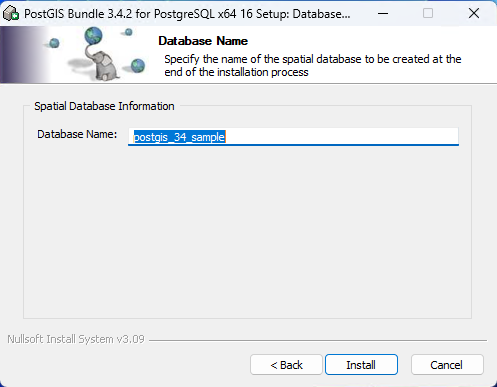Click the 'Specify the name of the spatial database' description
497x387 pixels.
coord(313,66)
